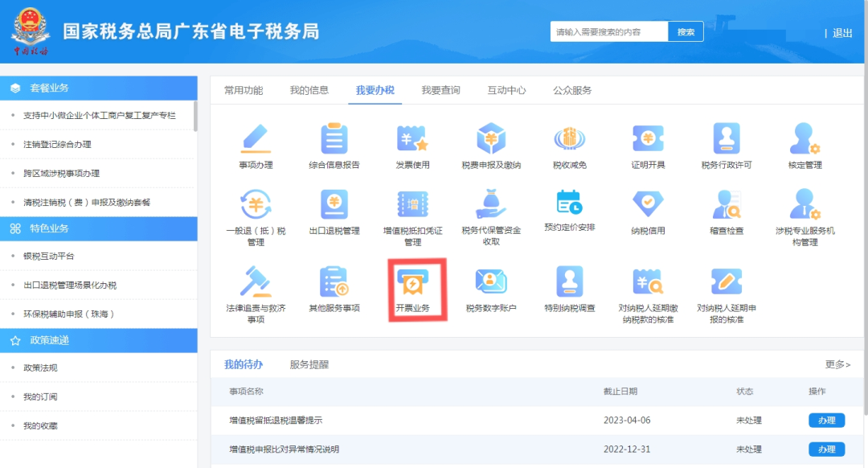Screen dimensions: 868x468
Task: Open the 核定管理 icon
Action: click(x=805, y=138)
